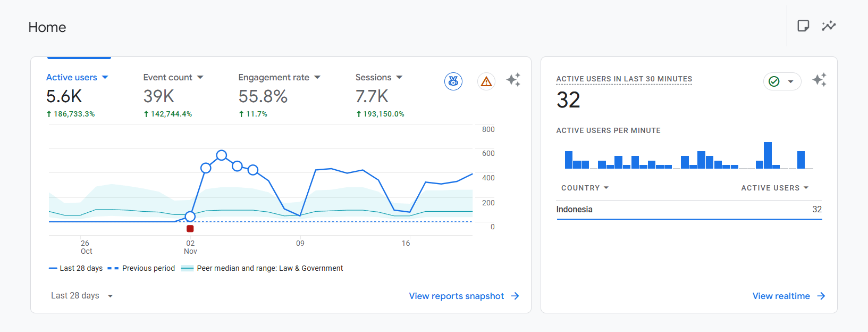Click the sparkle insights icon on realtime card
Image resolution: width=868 pixels, height=332 pixels.
click(x=819, y=80)
